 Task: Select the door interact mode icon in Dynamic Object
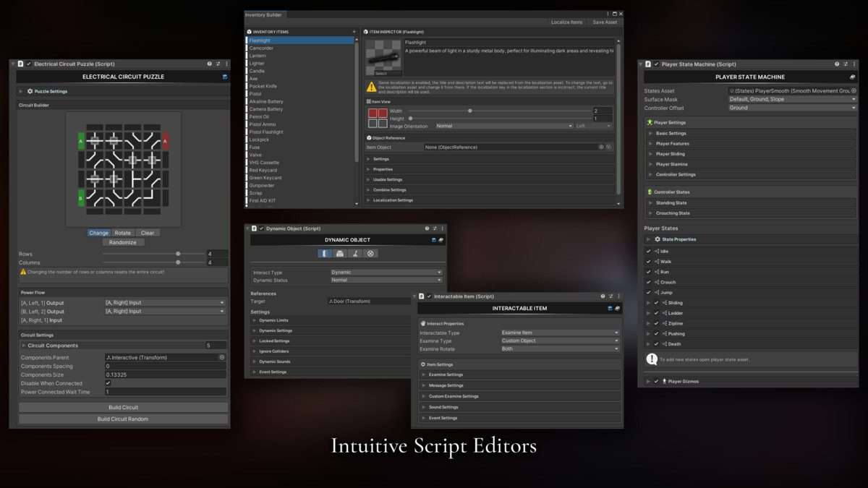[325, 254]
